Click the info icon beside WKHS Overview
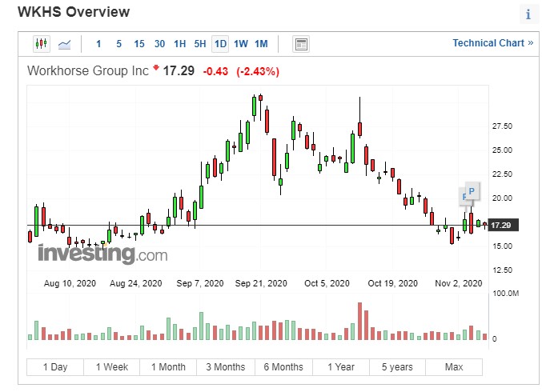542x392 pixels. pyautogui.click(x=528, y=14)
